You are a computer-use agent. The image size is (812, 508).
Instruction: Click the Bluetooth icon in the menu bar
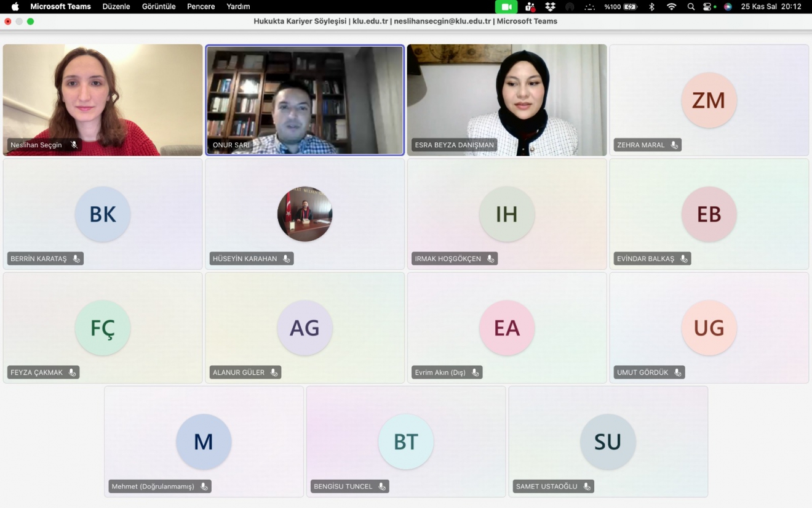tap(651, 7)
